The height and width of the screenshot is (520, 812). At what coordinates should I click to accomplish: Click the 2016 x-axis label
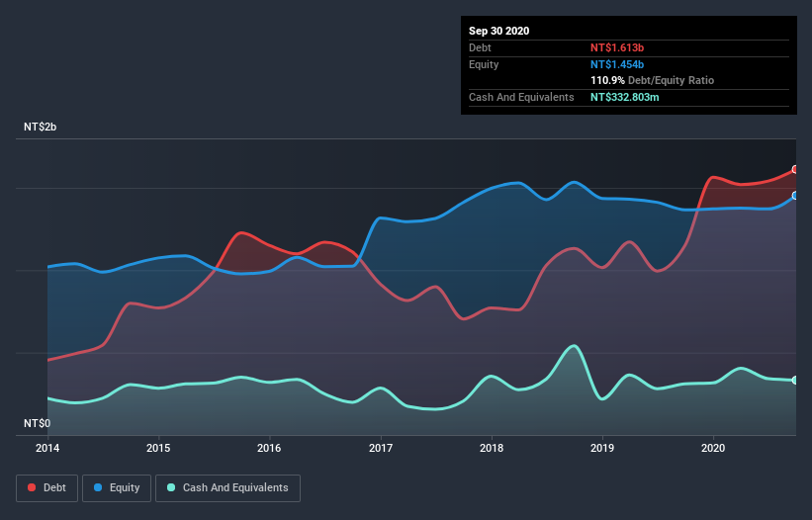[269, 448]
